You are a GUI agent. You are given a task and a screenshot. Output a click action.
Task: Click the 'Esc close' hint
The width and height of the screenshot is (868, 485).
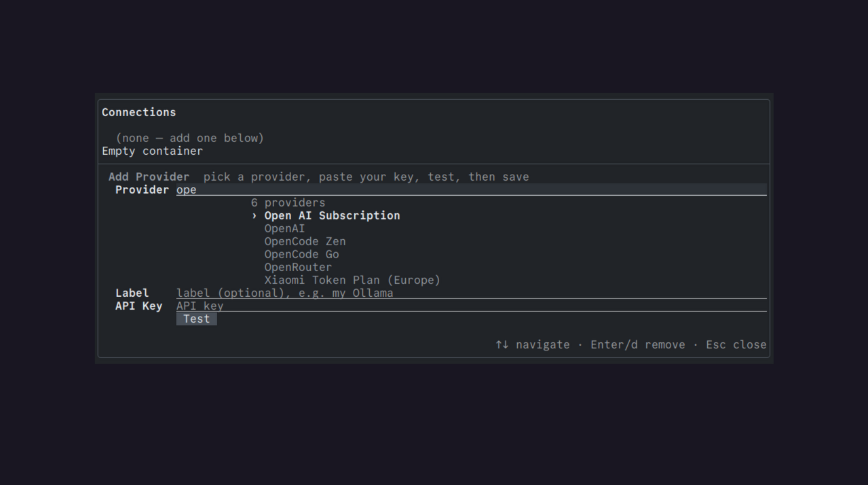(736, 344)
